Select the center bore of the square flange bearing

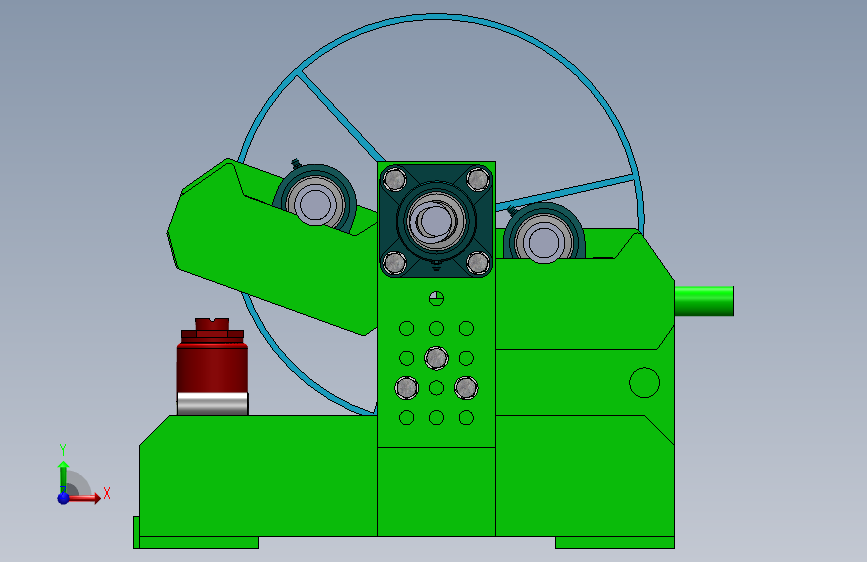pos(436,220)
